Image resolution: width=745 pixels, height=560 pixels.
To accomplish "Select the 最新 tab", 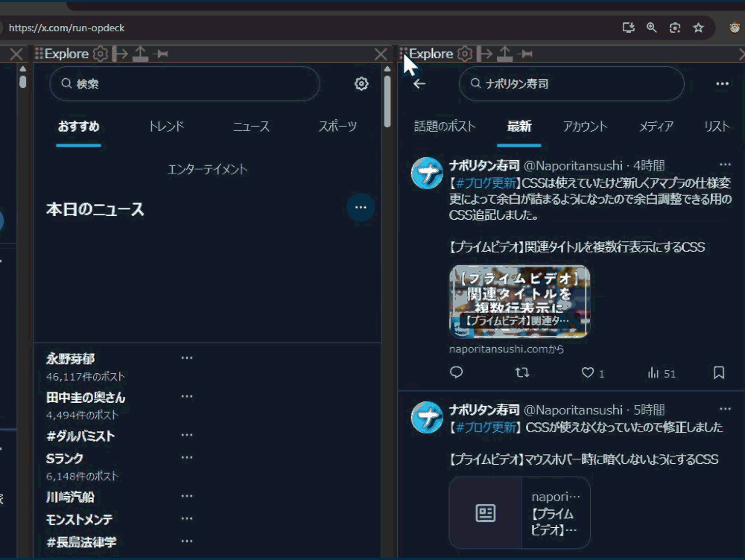I will point(519,127).
